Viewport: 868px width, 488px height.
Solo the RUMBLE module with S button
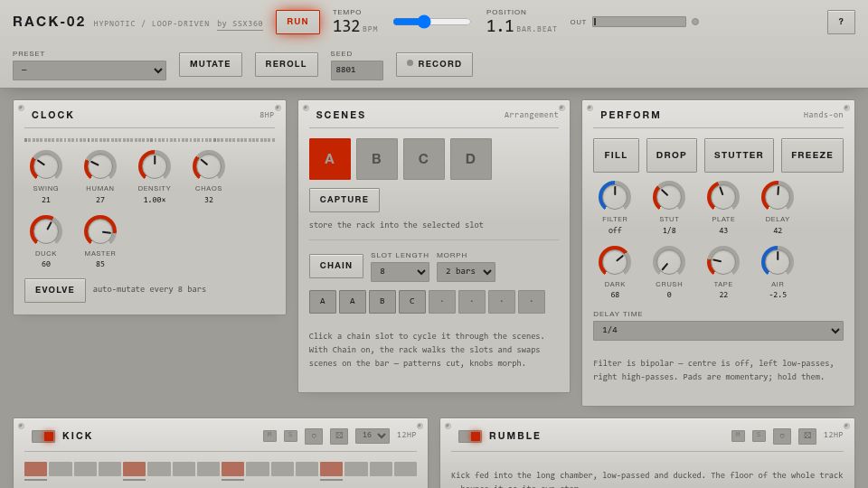759,436
